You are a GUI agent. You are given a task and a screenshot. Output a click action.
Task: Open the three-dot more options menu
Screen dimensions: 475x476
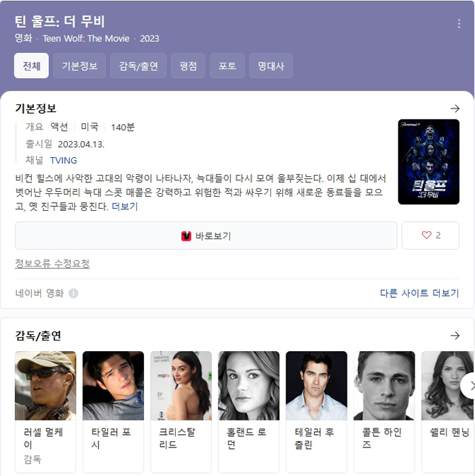459,24
